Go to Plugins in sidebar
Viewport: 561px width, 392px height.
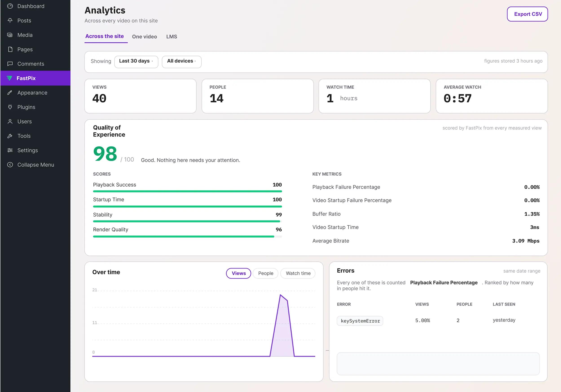35,107
